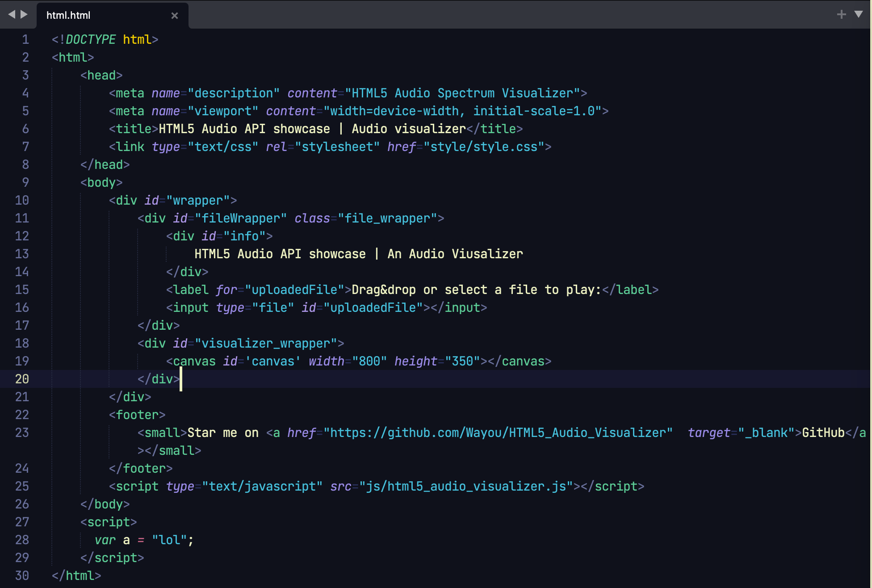Screen dimensions: 872x588
Task: Click the "lol" string value
Action: click(169, 540)
